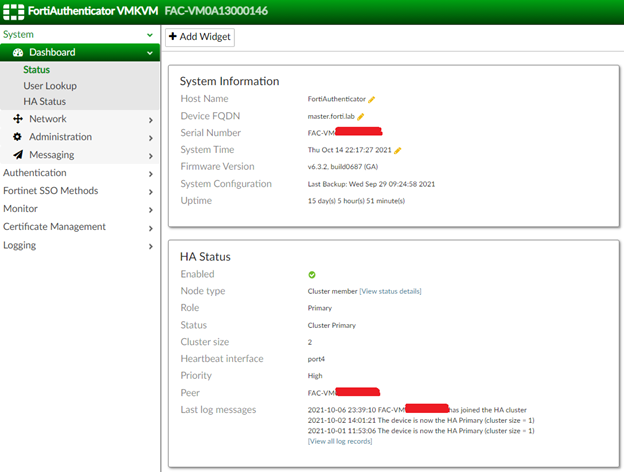Open the Status dashboard item
Screen dimensions: 624x472
[x=37, y=70]
